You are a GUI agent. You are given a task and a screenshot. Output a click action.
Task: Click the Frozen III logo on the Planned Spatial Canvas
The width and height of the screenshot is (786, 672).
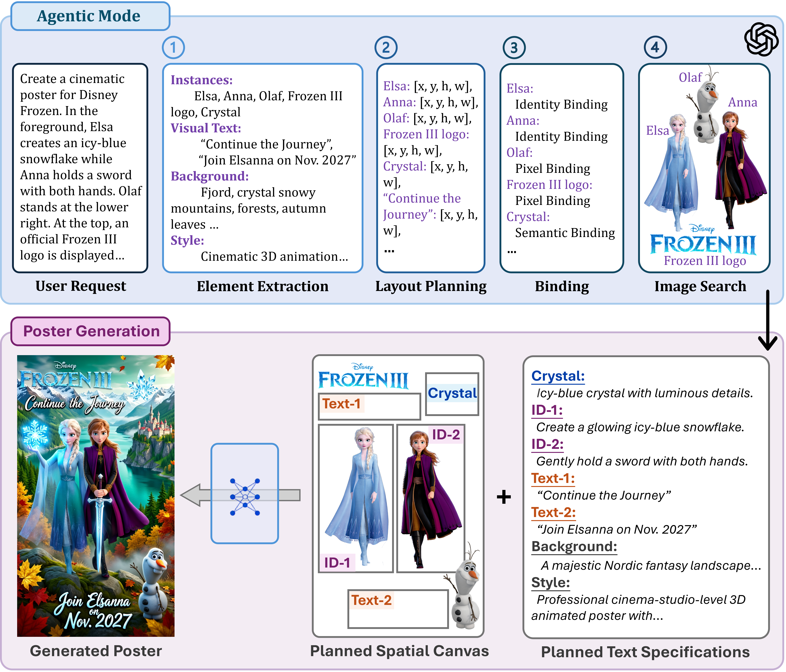coord(363,376)
